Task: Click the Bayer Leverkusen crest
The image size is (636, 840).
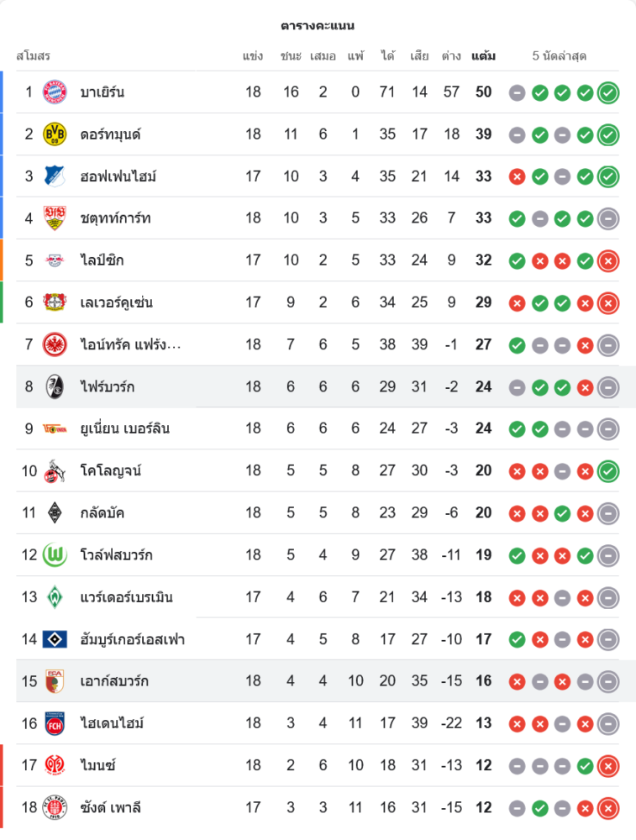Action: (x=55, y=302)
